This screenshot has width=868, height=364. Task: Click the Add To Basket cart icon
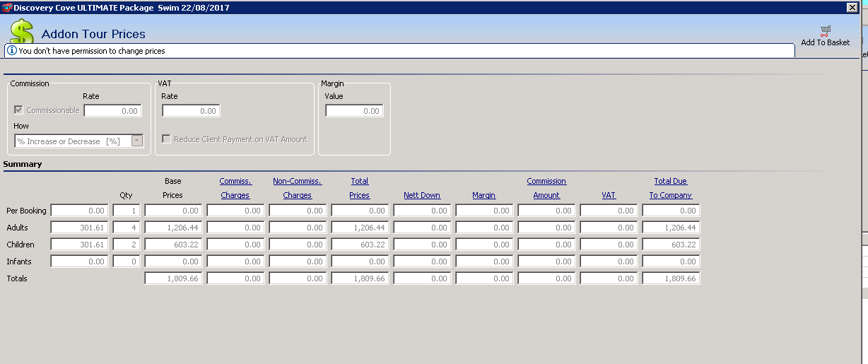pyautogui.click(x=825, y=31)
